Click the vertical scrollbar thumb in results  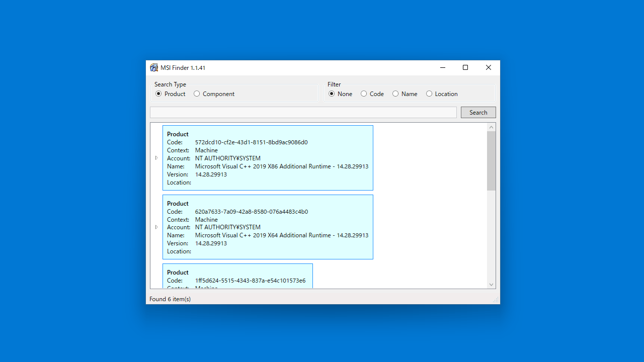(492, 161)
